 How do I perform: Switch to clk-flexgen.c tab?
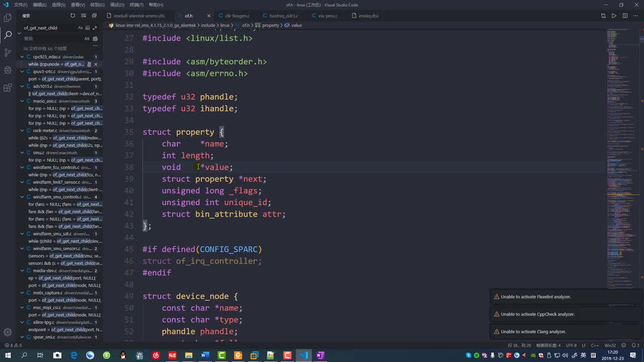236,16
